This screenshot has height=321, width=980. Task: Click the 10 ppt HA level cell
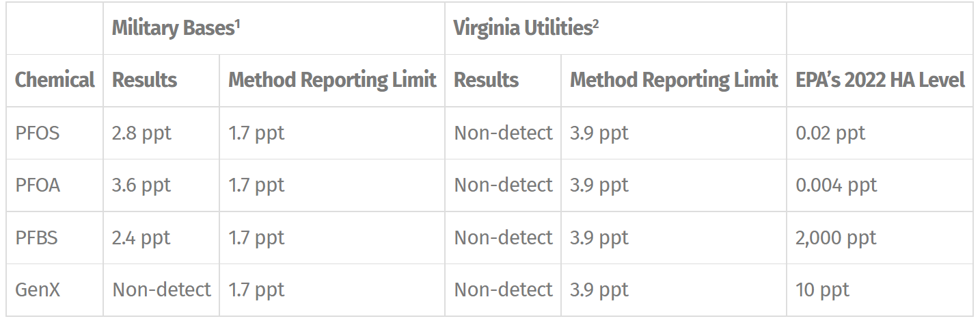pyautogui.click(x=822, y=290)
